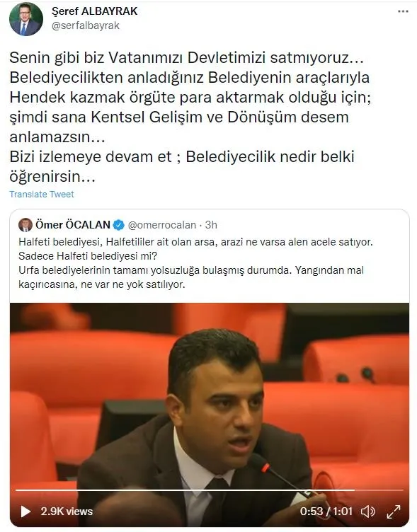417x532 pixels.
Task: Click the 0:53 / 1:01 time display
Action: 326,511
